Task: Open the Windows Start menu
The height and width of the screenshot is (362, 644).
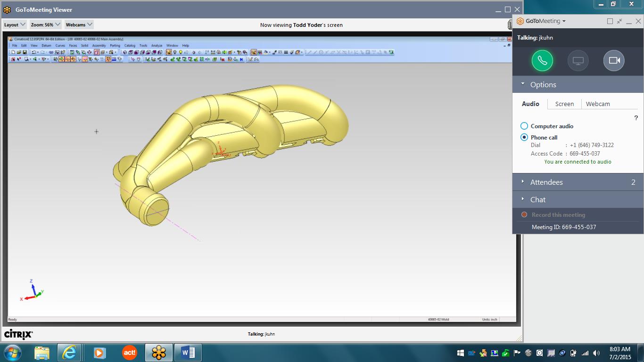Action: (12, 353)
